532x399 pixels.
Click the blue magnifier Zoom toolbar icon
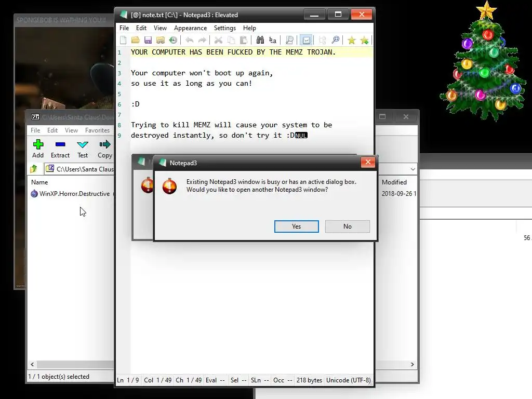tap(335, 41)
